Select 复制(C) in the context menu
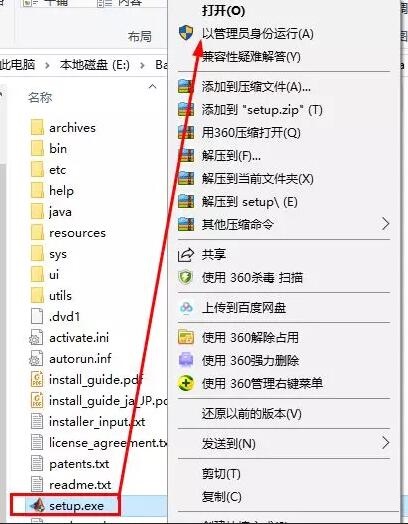 pos(222,497)
